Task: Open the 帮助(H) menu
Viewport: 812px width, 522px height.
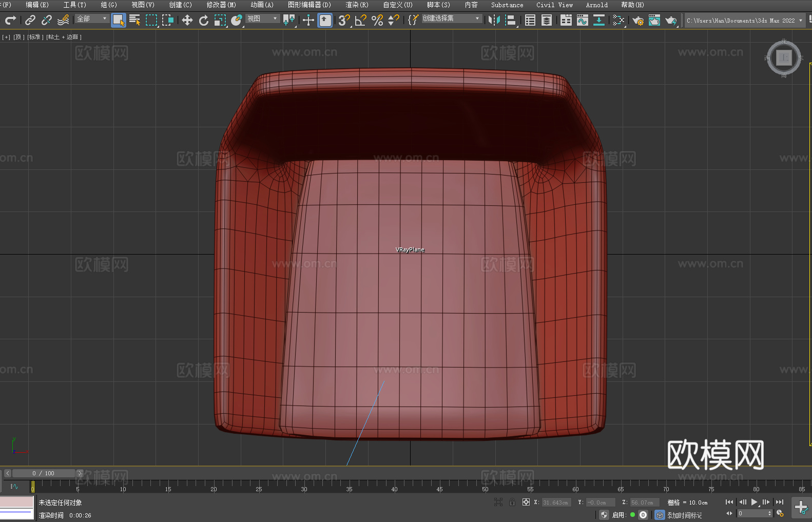Action: 633,5
